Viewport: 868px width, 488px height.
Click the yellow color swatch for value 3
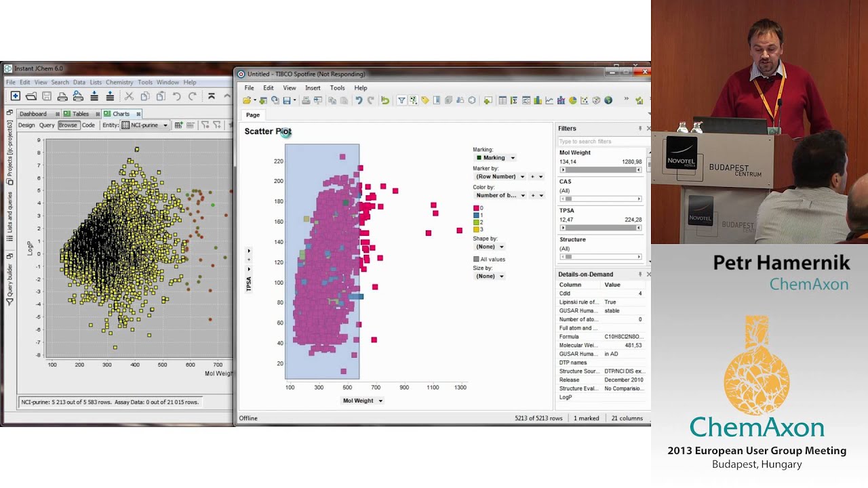point(476,229)
